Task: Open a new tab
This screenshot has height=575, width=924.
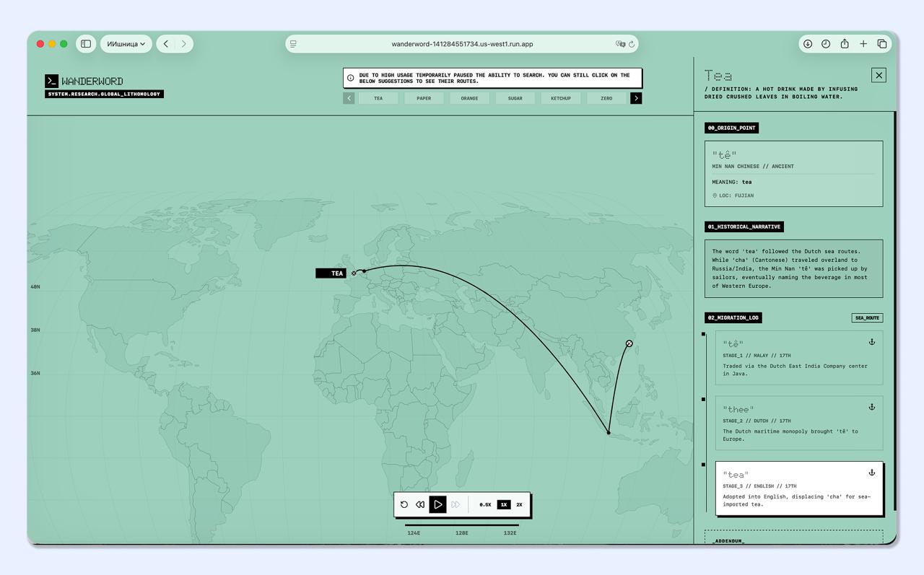Action: click(863, 44)
